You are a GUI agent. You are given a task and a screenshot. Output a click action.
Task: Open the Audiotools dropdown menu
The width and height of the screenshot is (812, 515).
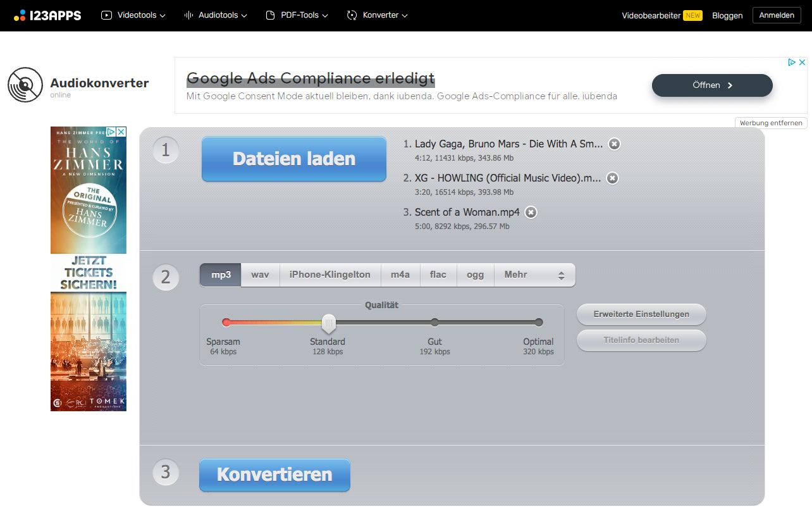tap(216, 15)
